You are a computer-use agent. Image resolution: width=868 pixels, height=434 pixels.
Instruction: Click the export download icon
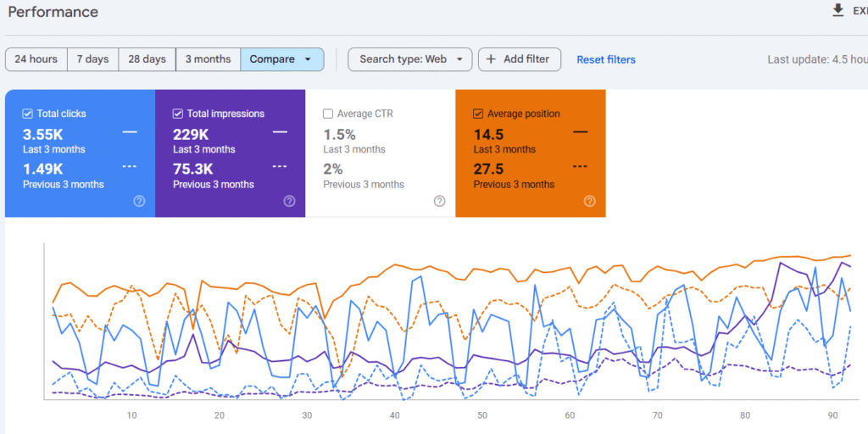[838, 10]
